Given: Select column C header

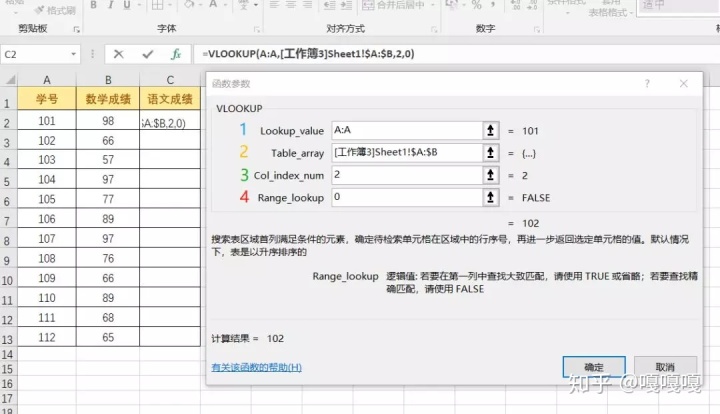Looking at the screenshot, I should (170, 80).
